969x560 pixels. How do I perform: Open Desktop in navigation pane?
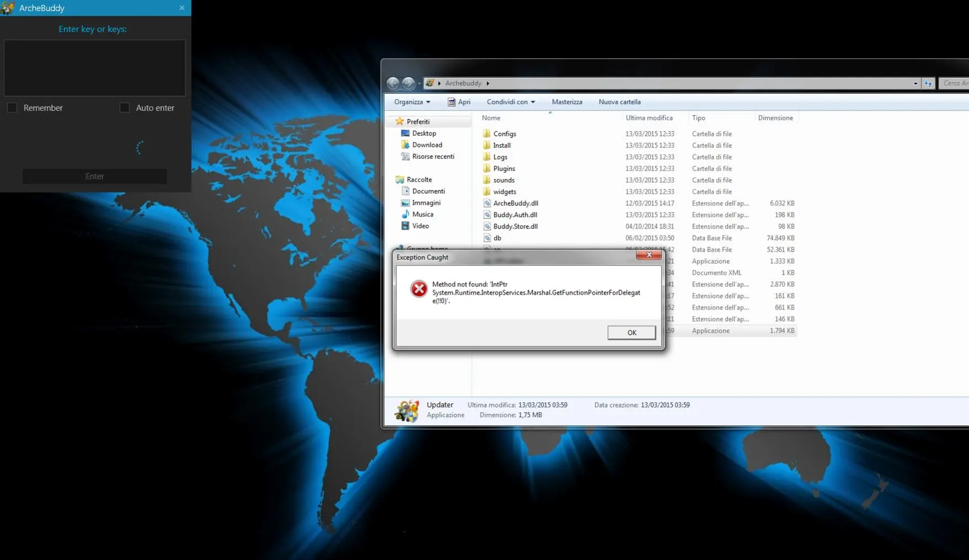click(424, 133)
